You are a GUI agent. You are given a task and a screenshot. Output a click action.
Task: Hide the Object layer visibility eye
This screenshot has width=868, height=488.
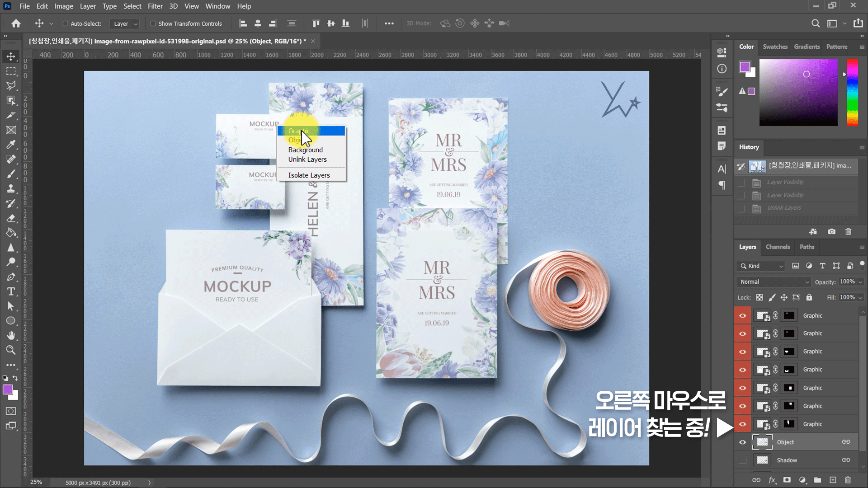[742, 442]
